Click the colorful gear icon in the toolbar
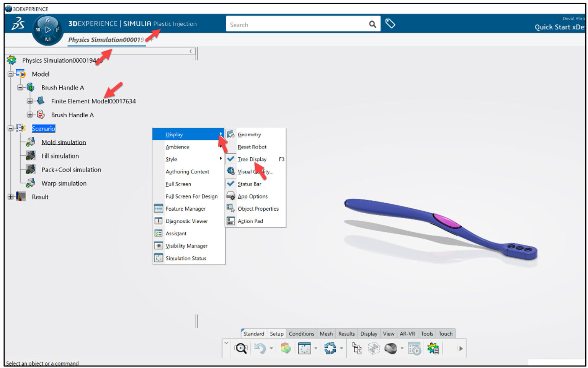Screen dimensions: 588x368 tap(433, 348)
